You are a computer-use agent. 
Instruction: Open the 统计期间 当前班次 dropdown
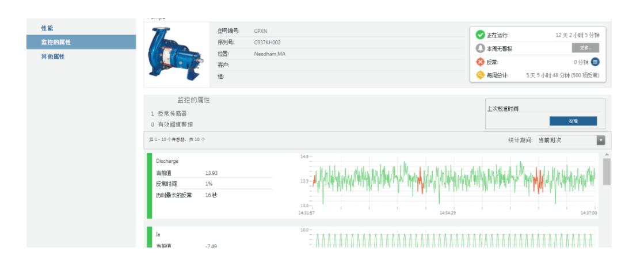[571, 140]
